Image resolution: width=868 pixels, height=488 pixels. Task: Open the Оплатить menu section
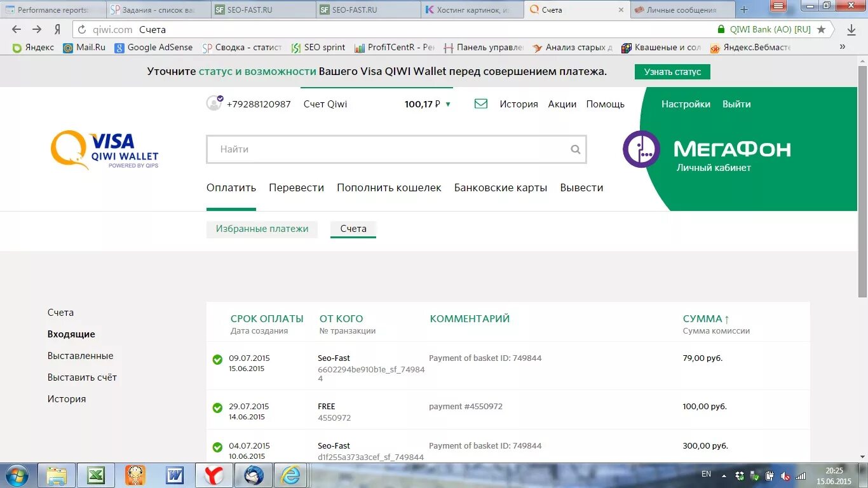tap(231, 187)
